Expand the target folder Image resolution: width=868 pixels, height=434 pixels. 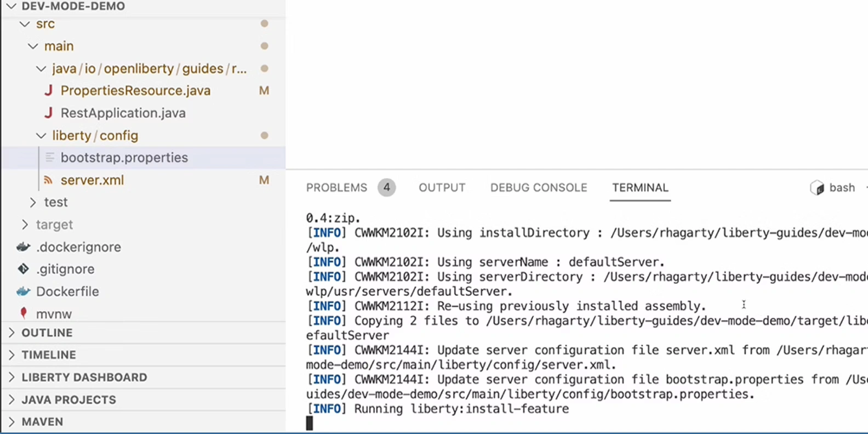click(x=25, y=225)
